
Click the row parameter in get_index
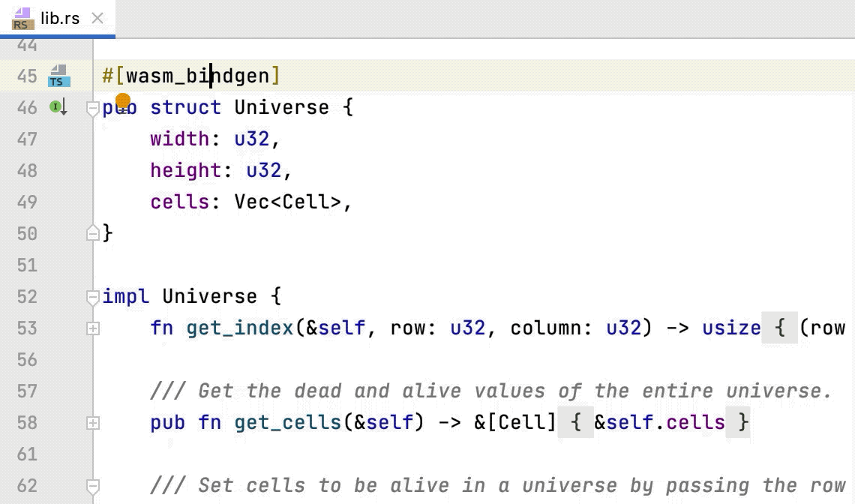(x=407, y=328)
